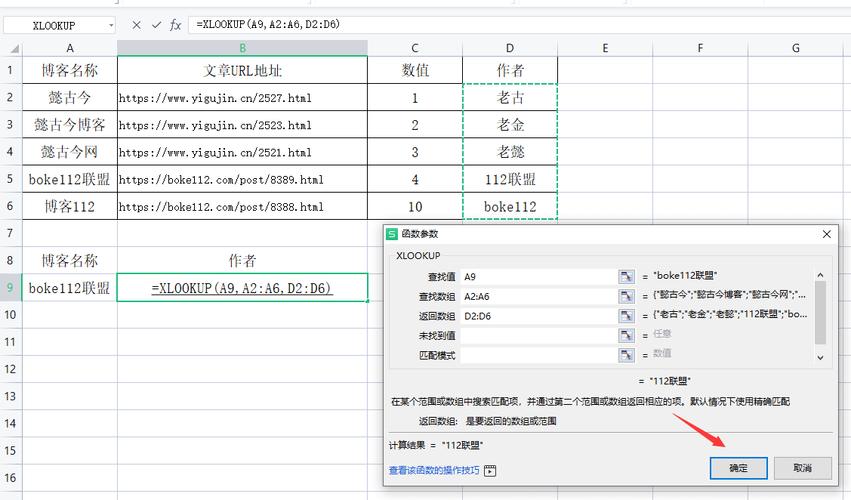Select column F header

(700, 48)
